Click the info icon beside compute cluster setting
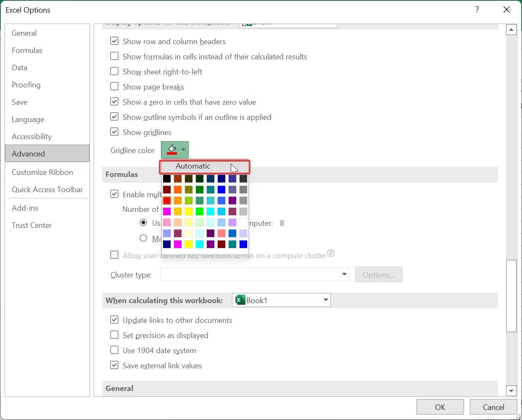 pyautogui.click(x=331, y=253)
